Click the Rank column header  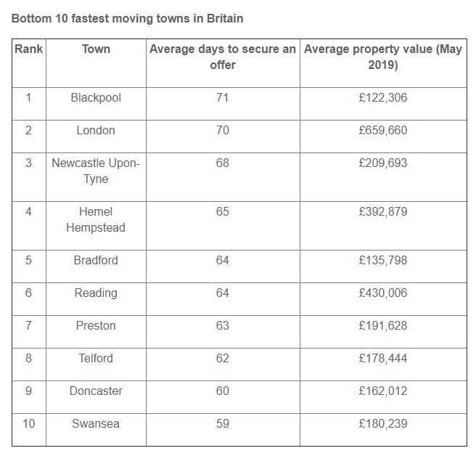pyautogui.click(x=29, y=49)
